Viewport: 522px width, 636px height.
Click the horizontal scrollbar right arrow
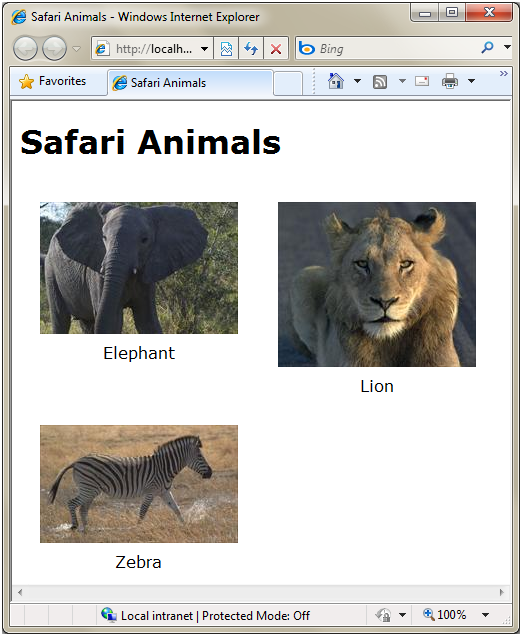[x=502, y=592]
